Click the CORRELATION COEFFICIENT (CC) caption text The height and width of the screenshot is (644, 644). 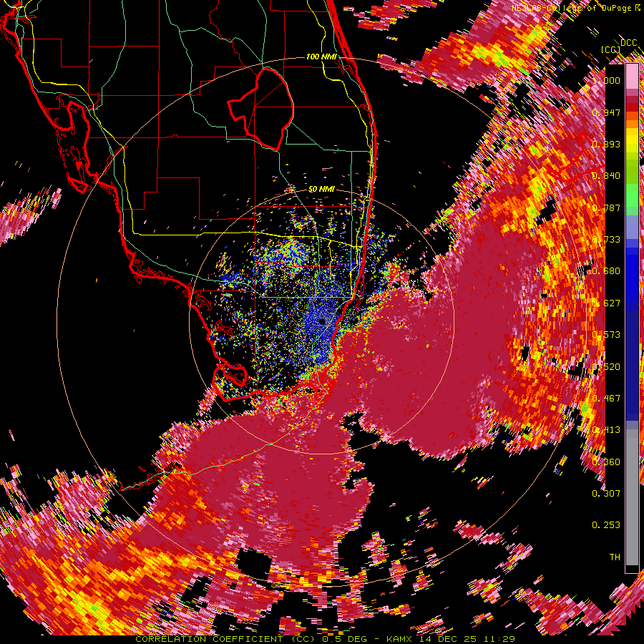[225, 639]
